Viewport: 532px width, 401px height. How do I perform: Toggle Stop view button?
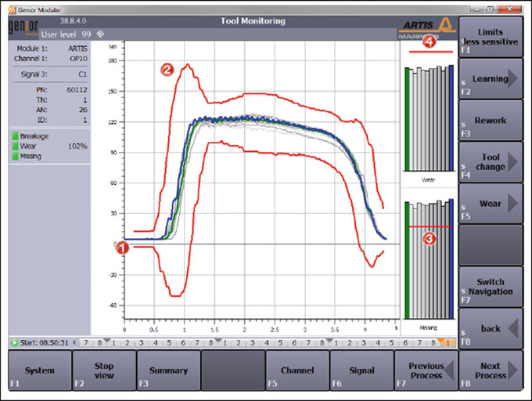pos(104,370)
